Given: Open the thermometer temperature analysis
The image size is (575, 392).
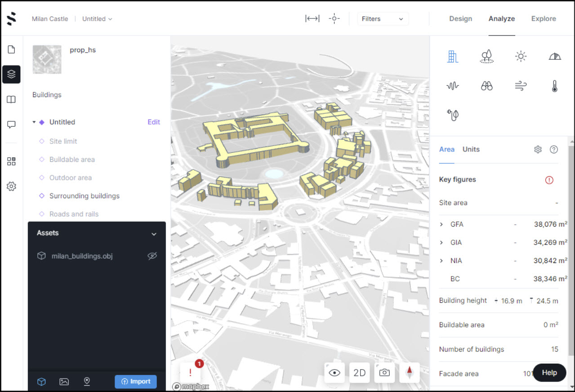Looking at the screenshot, I should tap(554, 85).
